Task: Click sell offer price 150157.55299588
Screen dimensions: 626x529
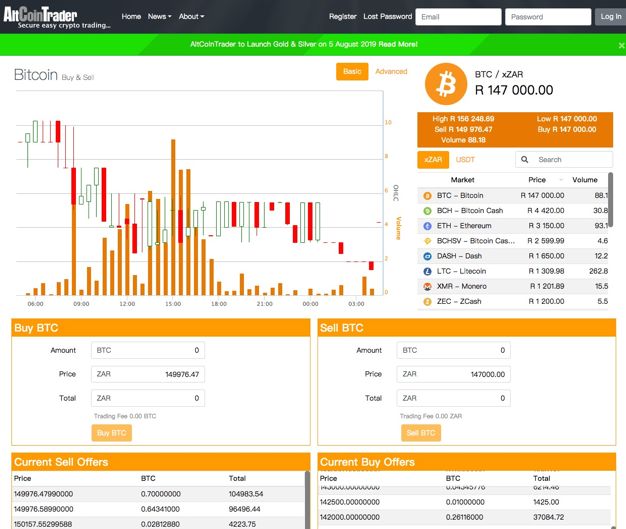Action: [44, 524]
